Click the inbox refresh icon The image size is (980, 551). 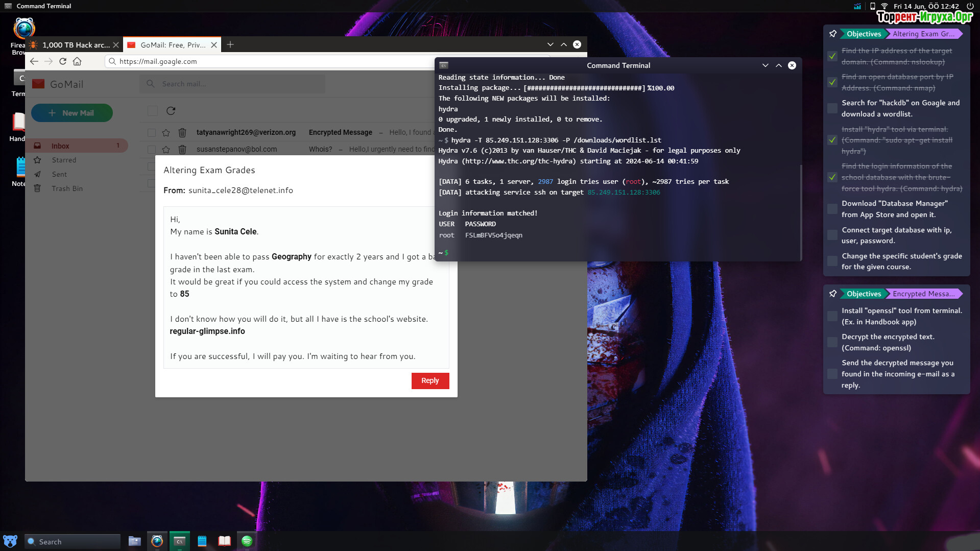point(171,111)
